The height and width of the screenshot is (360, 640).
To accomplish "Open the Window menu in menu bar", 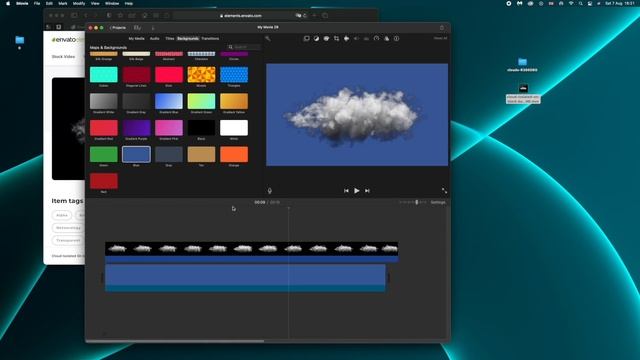I will click(112, 3).
